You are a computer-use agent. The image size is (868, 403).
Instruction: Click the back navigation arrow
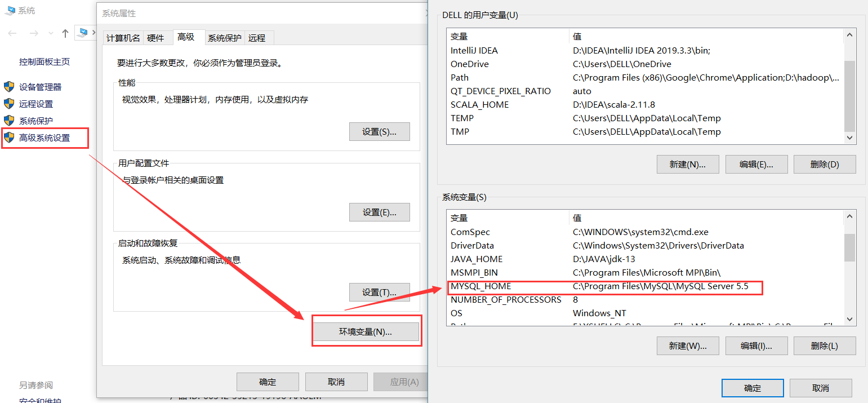pyautogui.click(x=12, y=33)
